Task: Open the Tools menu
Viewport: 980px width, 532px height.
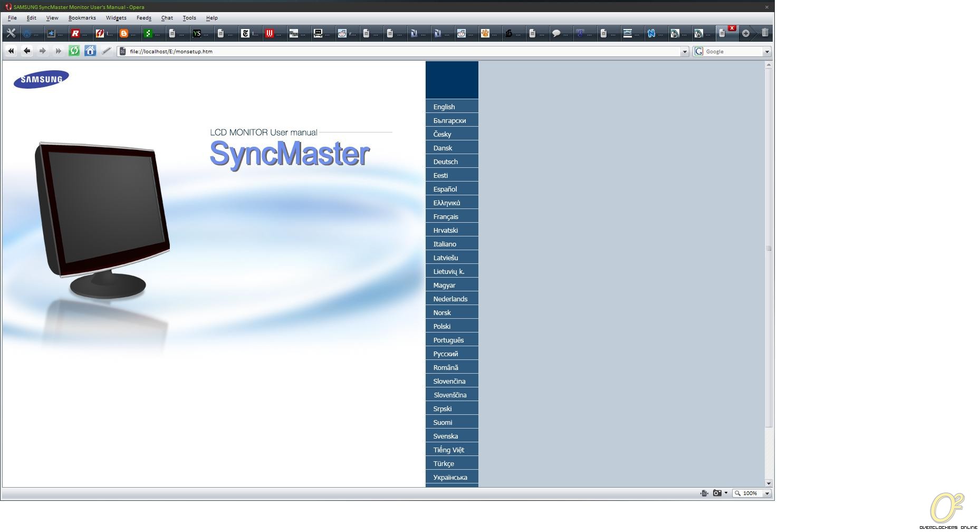Action: coord(189,18)
